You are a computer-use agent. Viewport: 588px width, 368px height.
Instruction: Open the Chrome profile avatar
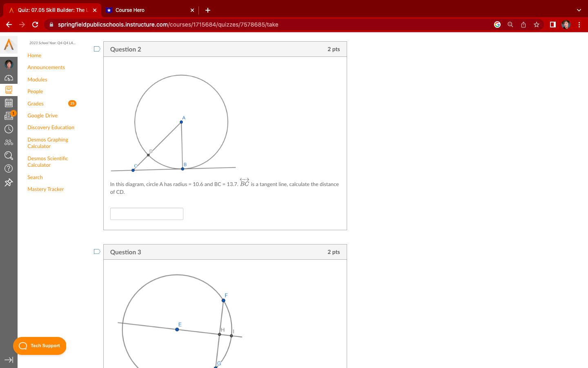coord(566,25)
